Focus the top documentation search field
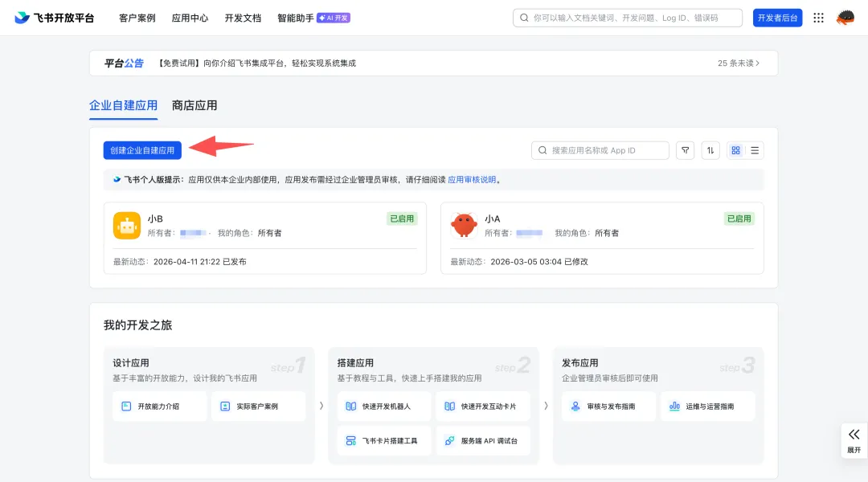Image resolution: width=868 pixels, height=482 pixels. [x=628, y=18]
